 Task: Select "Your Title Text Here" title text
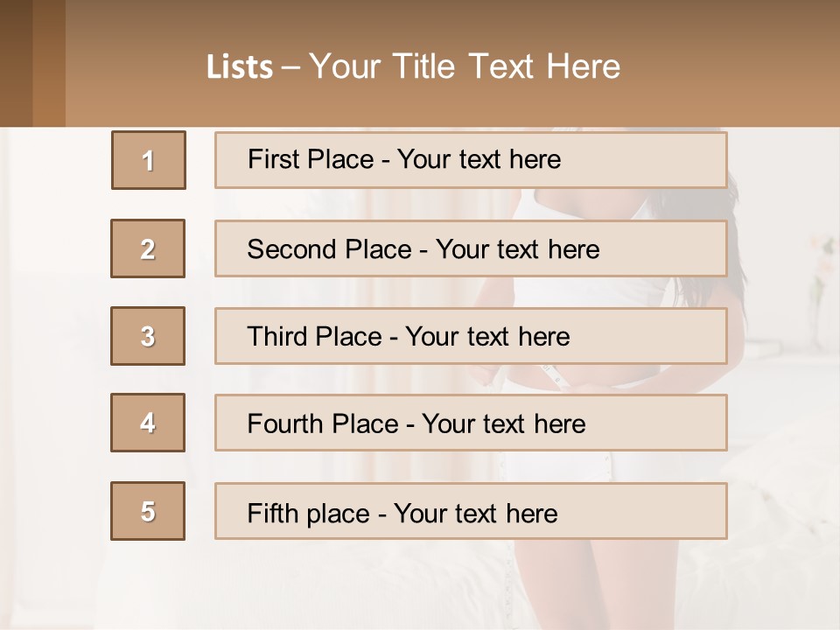pos(465,66)
